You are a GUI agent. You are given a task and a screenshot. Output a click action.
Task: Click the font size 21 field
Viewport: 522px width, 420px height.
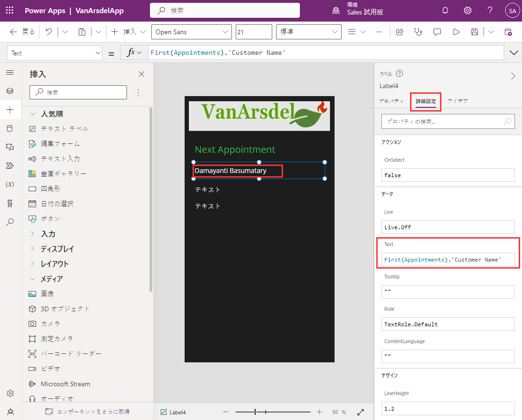254,32
